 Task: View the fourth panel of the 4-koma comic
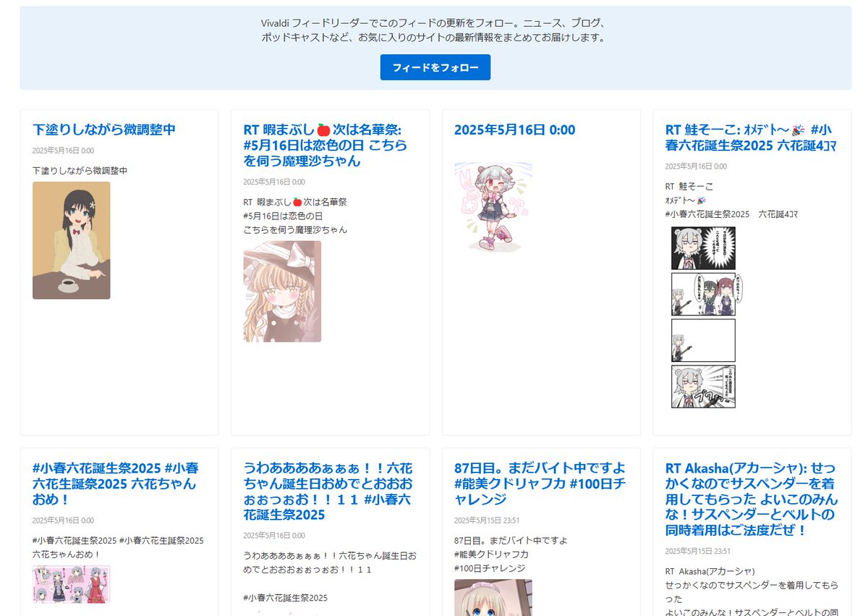coord(703,387)
